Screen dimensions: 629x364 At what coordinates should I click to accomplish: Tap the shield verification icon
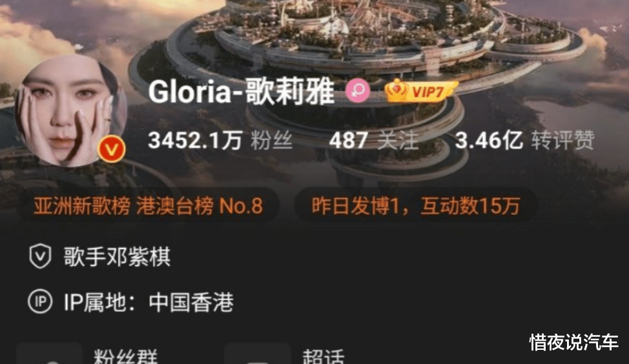(40, 256)
